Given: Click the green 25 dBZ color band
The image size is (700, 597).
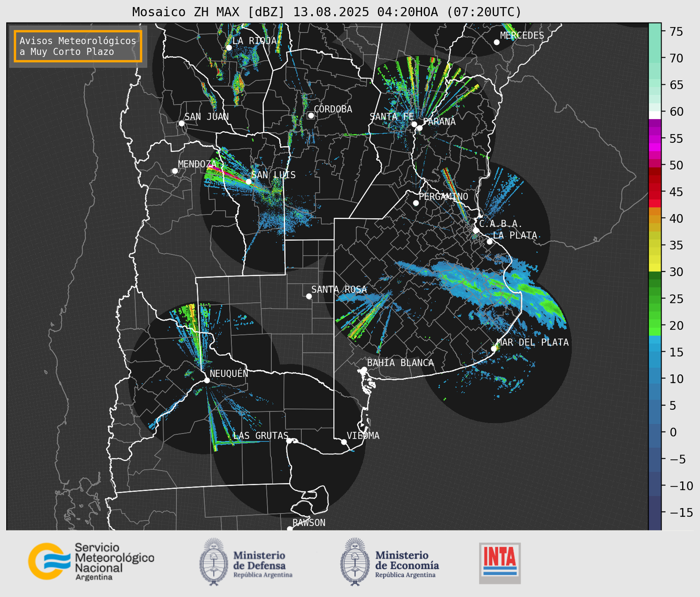Looking at the screenshot, I should 655,299.
